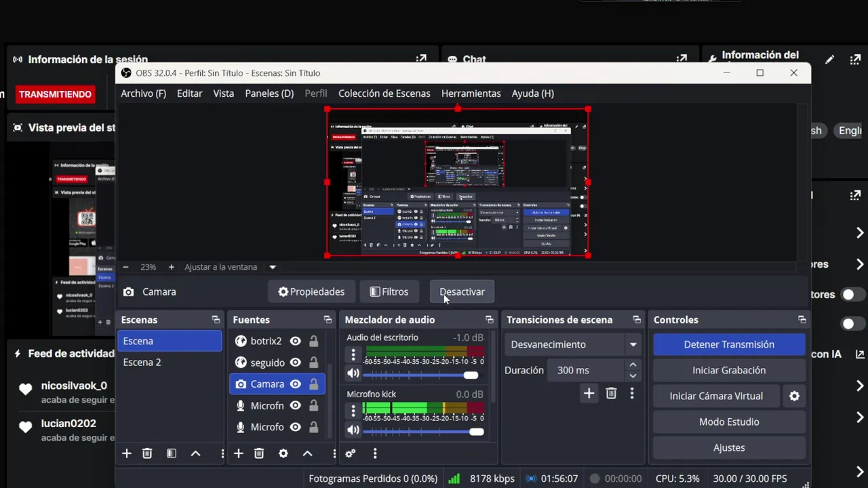Open Ajustes settings button
868x488 pixels.
[729, 447]
